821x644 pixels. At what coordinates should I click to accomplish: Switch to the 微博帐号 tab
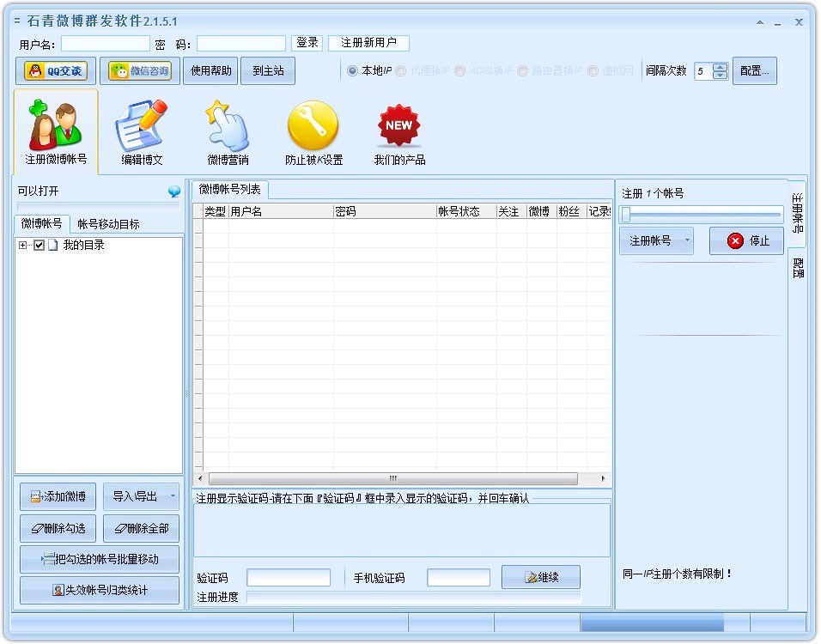coord(42,223)
